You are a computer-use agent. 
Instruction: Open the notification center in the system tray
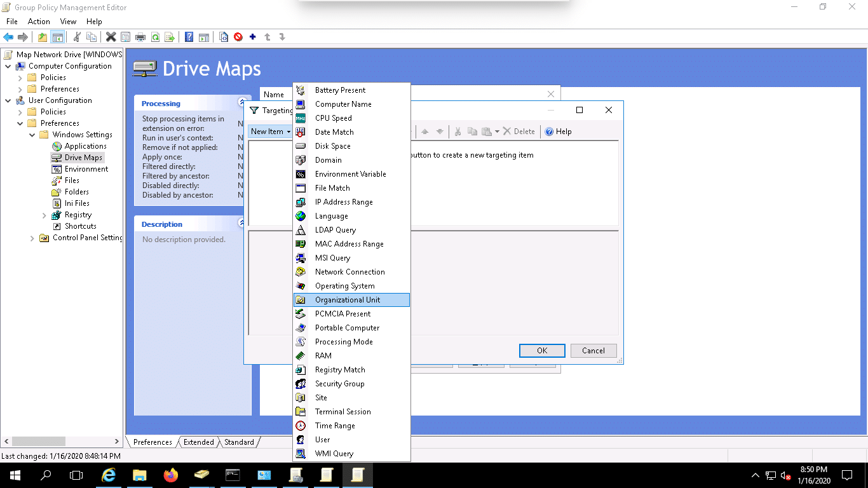(847, 475)
